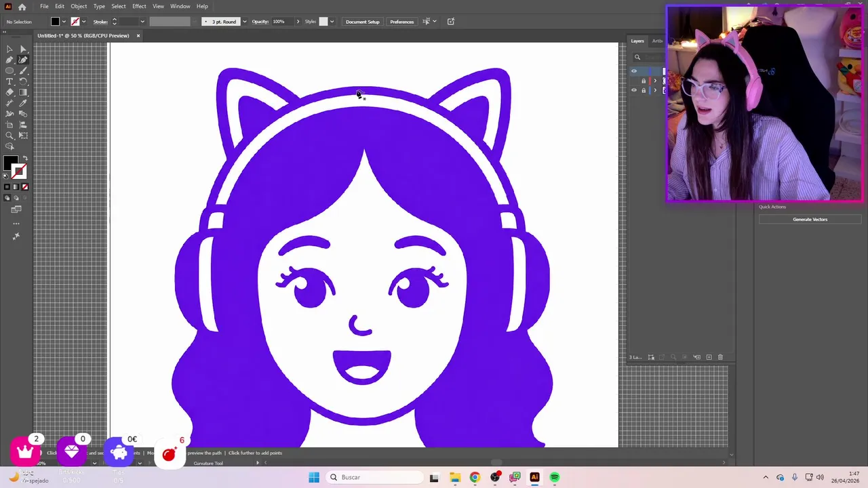This screenshot has height=488, width=868.
Task: Click the Windows Start button
Action: 314,477
